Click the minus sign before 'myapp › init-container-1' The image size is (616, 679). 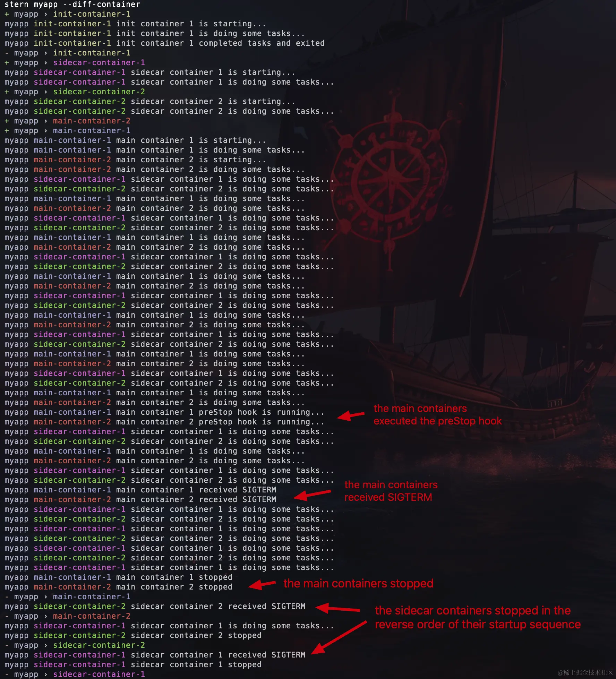point(7,53)
